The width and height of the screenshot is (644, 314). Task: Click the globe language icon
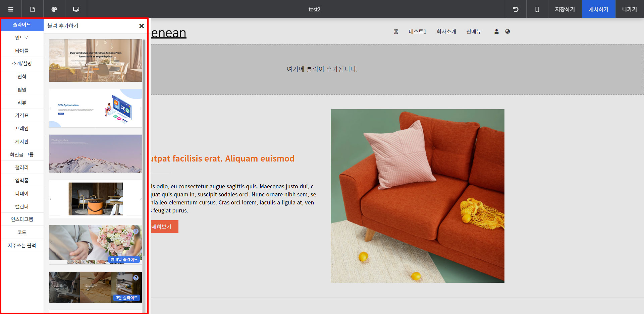coord(507,32)
